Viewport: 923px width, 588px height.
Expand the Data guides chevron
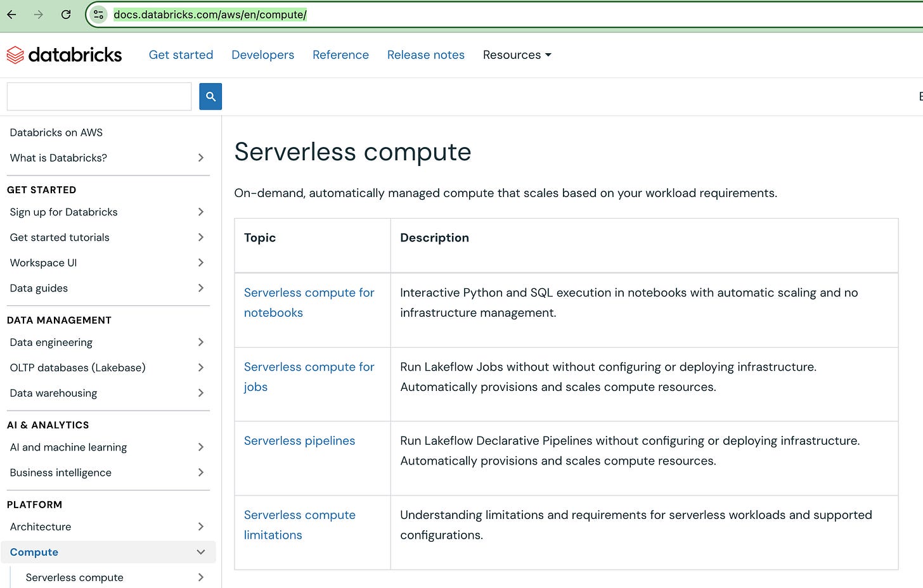click(x=200, y=288)
